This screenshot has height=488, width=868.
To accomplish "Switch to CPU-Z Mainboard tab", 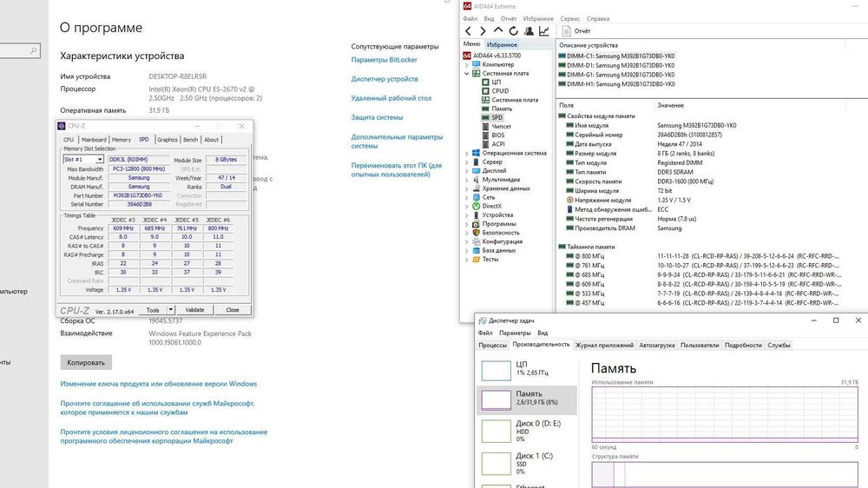I will [x=94, y=140].
